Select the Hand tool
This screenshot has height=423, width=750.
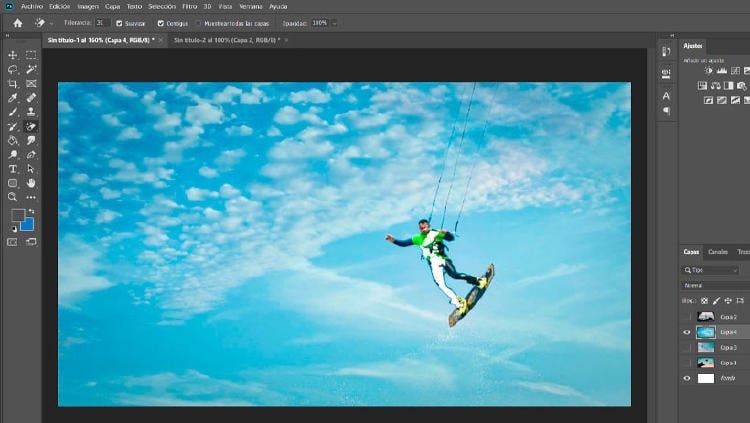(32, 183)
